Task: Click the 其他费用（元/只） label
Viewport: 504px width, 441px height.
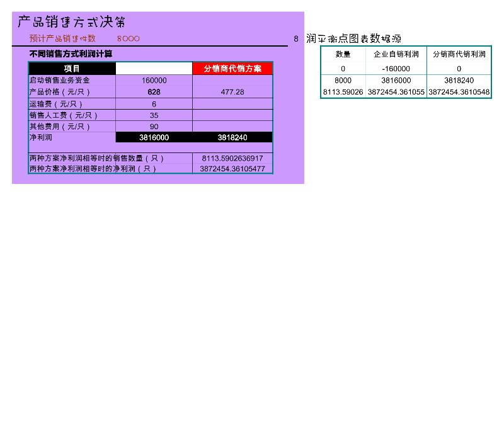Action: [59, 127]
